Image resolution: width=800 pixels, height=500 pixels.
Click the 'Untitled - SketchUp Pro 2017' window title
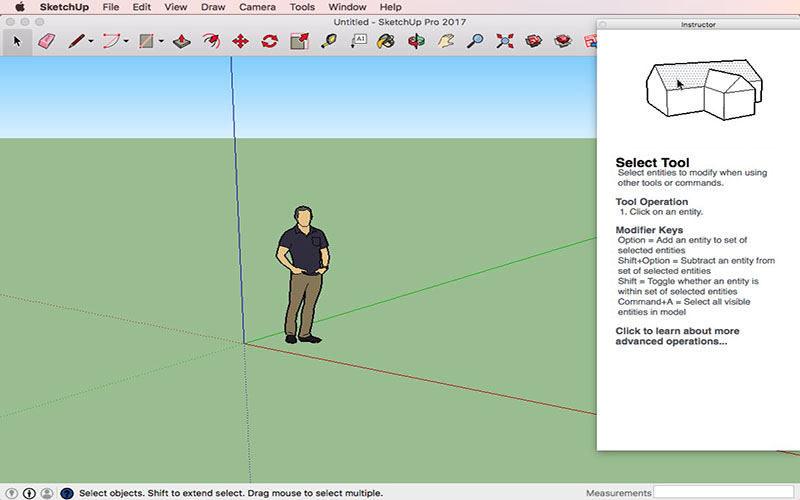(x=399, y=22)
